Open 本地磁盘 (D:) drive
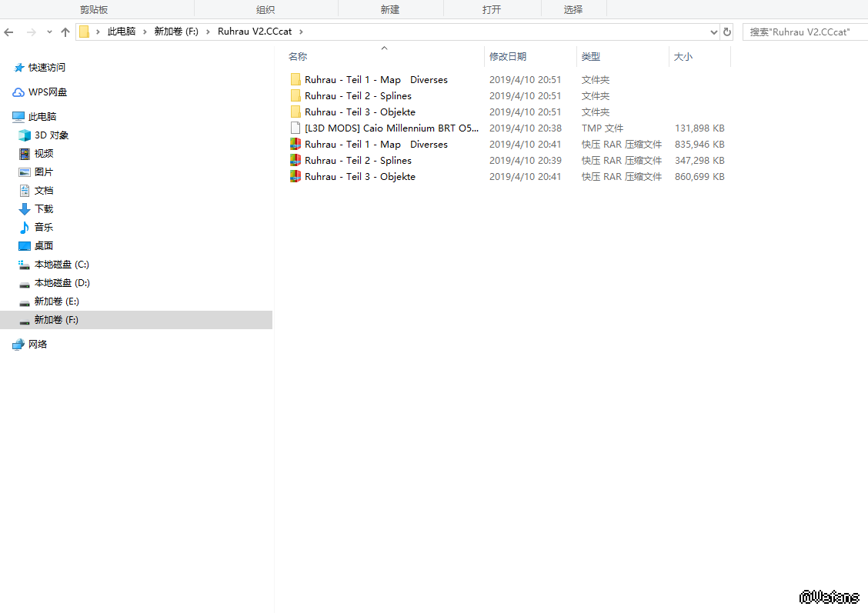 coord(62,283)
